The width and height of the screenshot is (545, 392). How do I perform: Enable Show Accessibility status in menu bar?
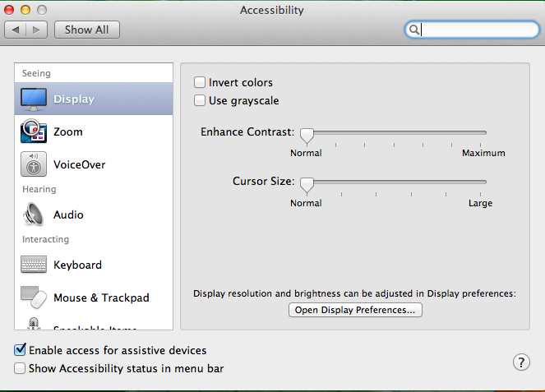coord(20,368)
